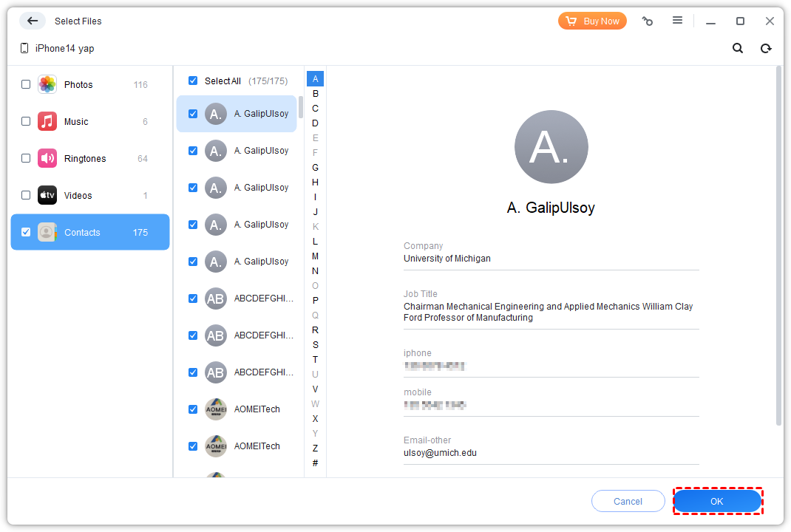The width and height of the screenshot is (791, 532).
Task: Jump to letter Z in index
Action: [315, 448]
